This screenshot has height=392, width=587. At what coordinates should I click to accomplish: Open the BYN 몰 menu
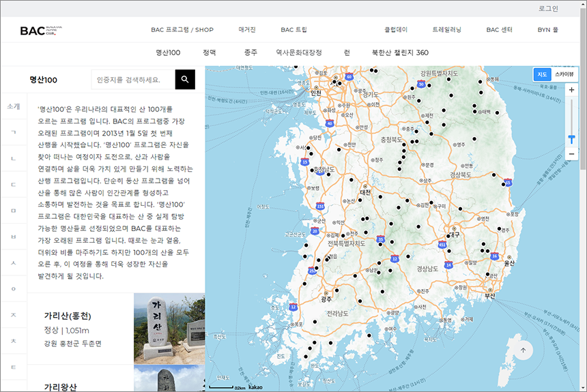click(x=547, y=30)
